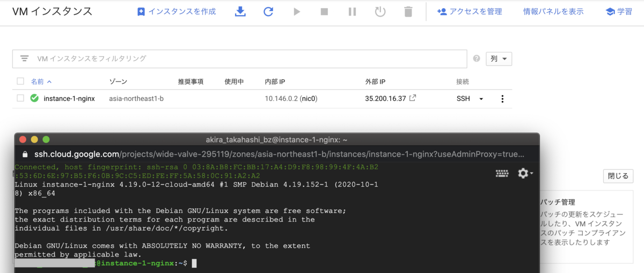Open the Learn (学習) panel
Viewport: 644px width, 273px height.
[618, 11]
